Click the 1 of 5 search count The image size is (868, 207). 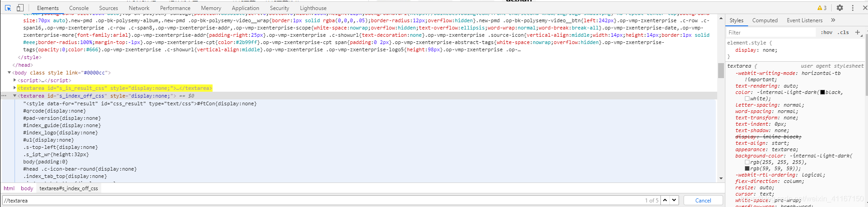click(651, 200)
